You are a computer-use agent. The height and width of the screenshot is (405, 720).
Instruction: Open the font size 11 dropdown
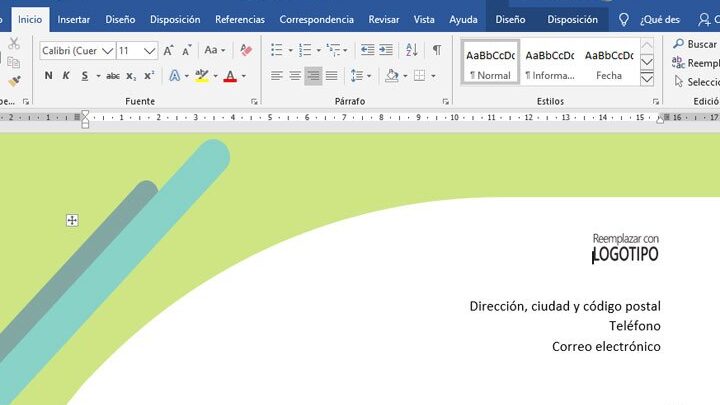point(149,51)
